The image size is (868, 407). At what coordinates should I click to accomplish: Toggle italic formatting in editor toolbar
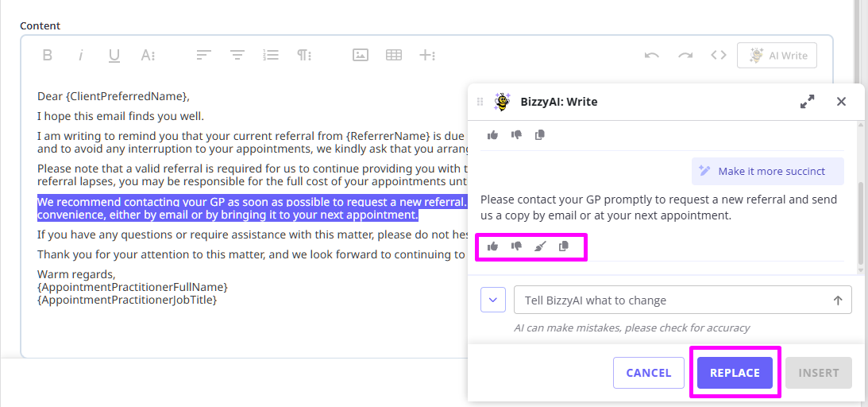pyautogui.click(x=81, y=55)
